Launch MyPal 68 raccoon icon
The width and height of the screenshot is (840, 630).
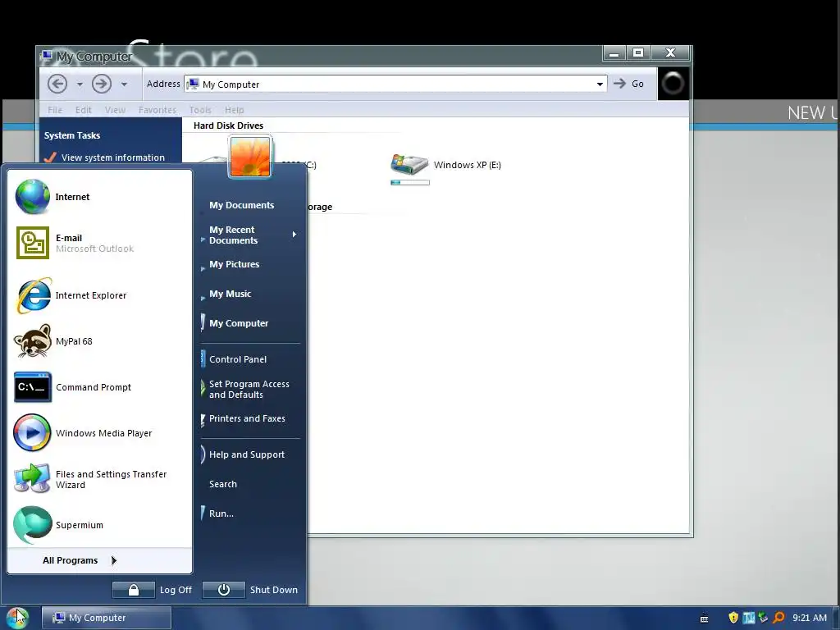pos(33,340)
